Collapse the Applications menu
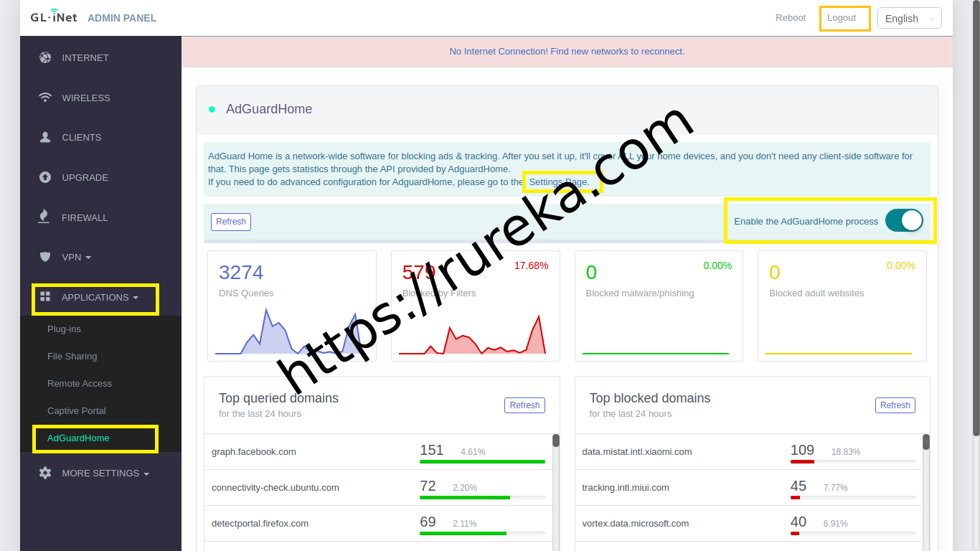The width and height of the screenshot is (980, 551). [x=100, y=297]
